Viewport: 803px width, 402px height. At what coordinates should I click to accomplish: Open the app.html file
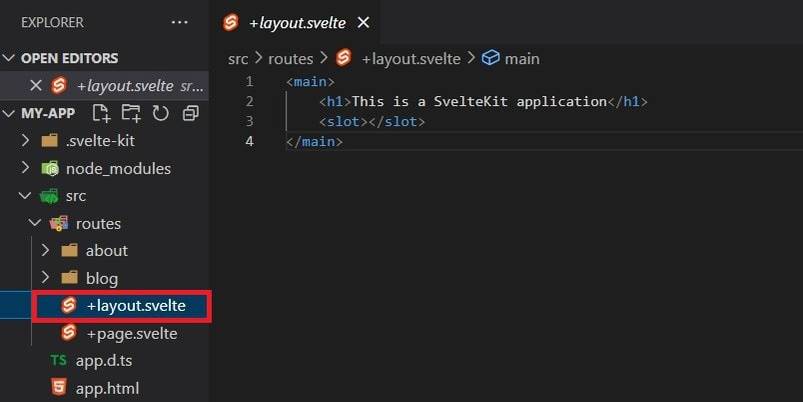pyautogui.click(x=107, y=388)
